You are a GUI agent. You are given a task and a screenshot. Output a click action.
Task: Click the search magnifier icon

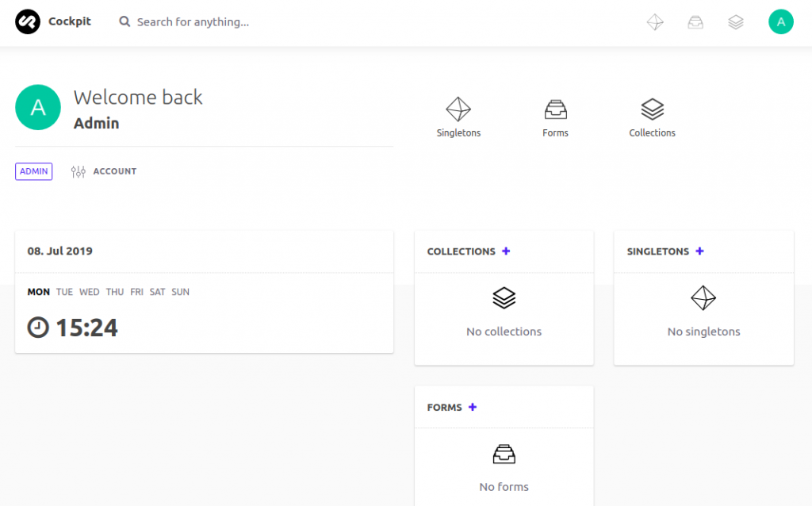pos(124,22)
